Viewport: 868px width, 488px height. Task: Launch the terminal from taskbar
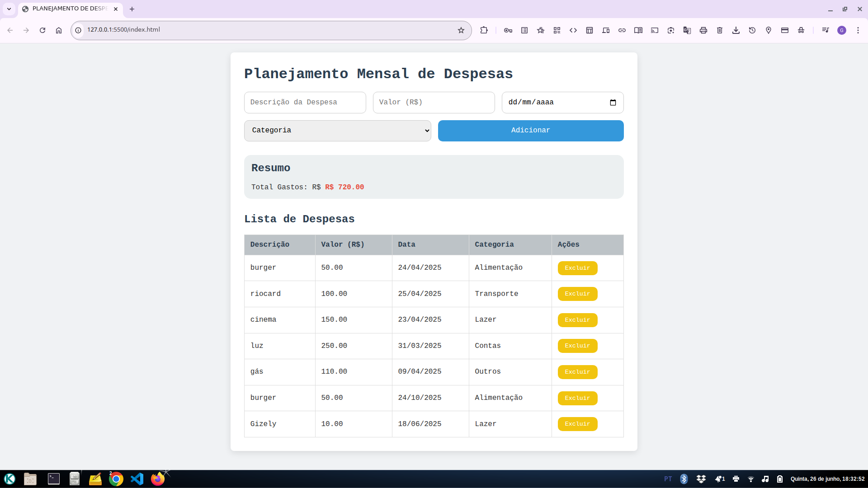[x=54, y=479]
